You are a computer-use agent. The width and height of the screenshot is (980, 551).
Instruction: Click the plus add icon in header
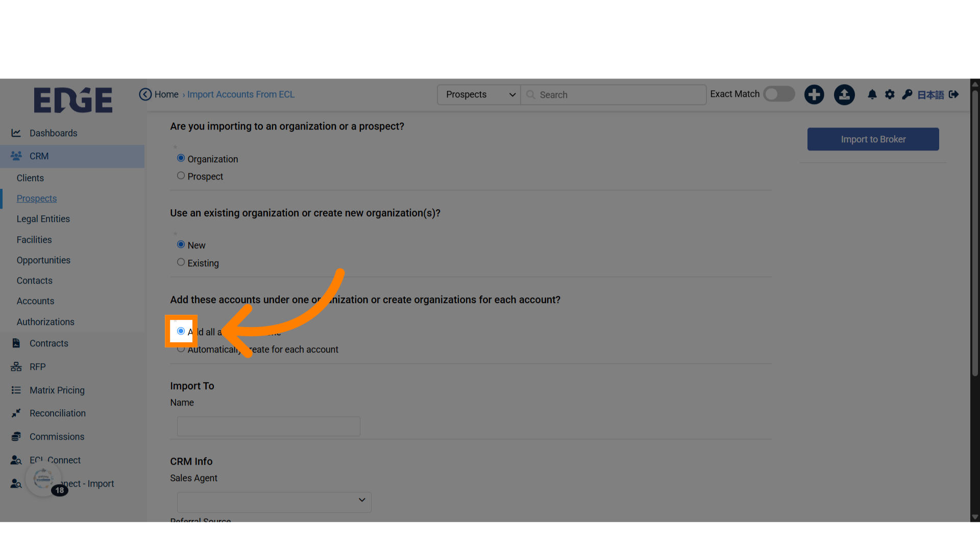coord(814,94)
